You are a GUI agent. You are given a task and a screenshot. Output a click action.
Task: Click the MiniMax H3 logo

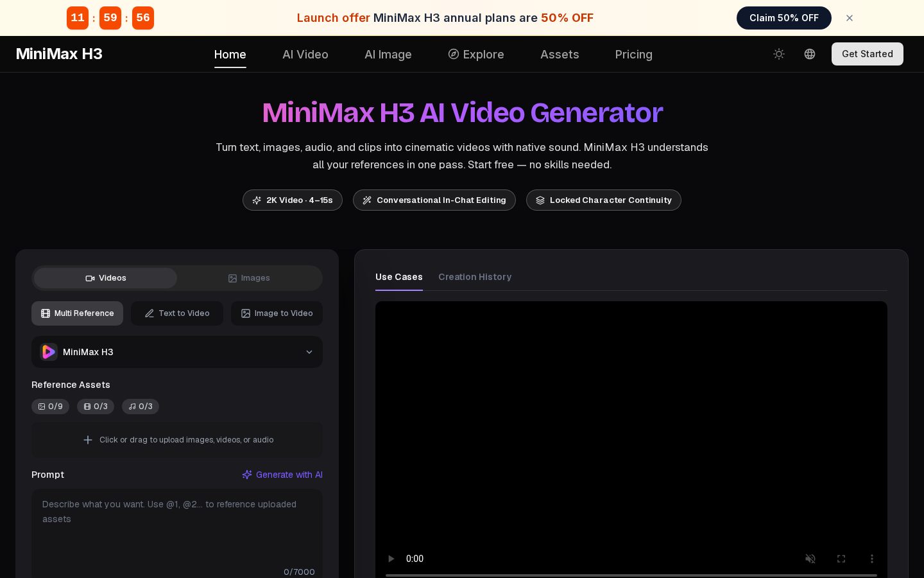tap(59, 54)
